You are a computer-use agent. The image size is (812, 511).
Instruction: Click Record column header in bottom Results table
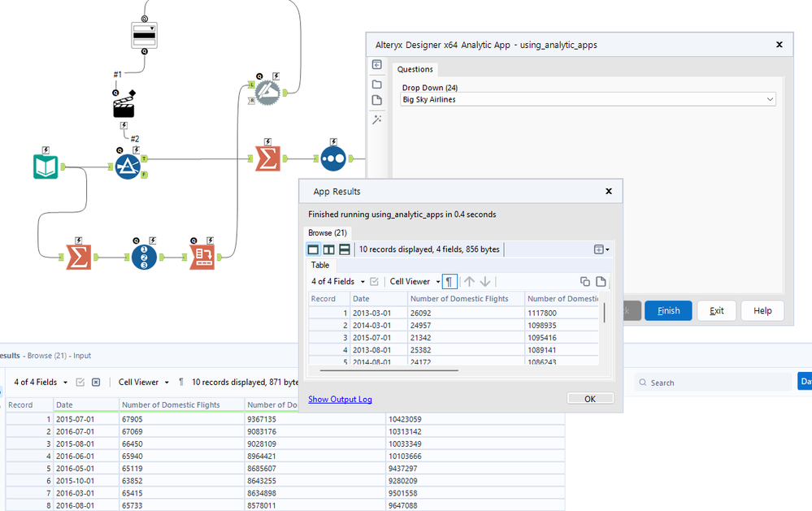click(29, 405)
